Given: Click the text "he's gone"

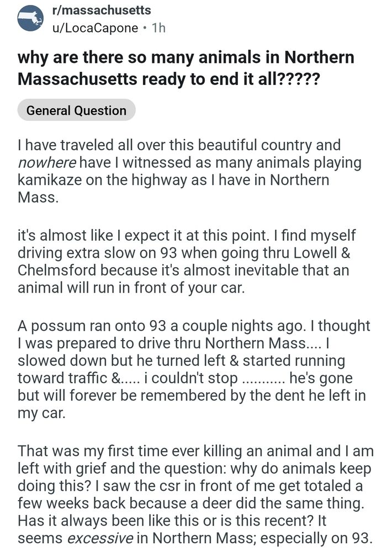Looking at the screenshot, I should 321,378.
